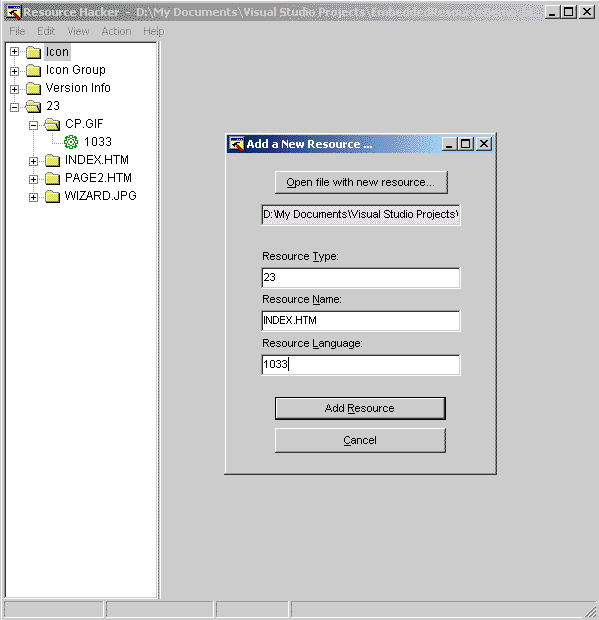Cancel the Add a New Resource dialog
599x620 pixels.
click(x=360, y=440)
